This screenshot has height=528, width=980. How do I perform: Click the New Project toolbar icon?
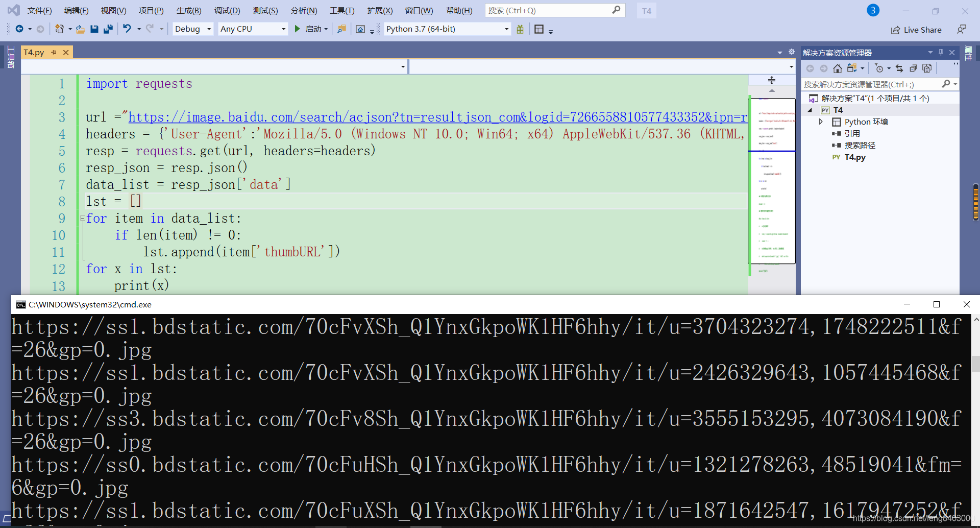click(x=60, y=29)
